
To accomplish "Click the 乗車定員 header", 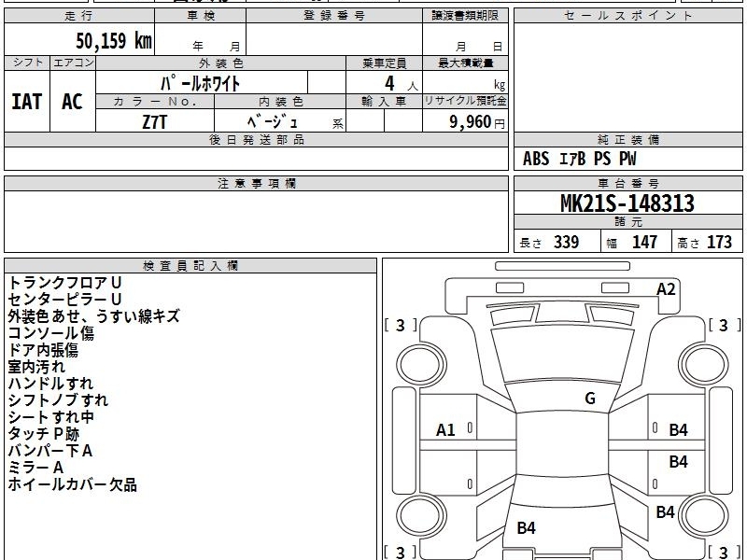I will (384, 63).
